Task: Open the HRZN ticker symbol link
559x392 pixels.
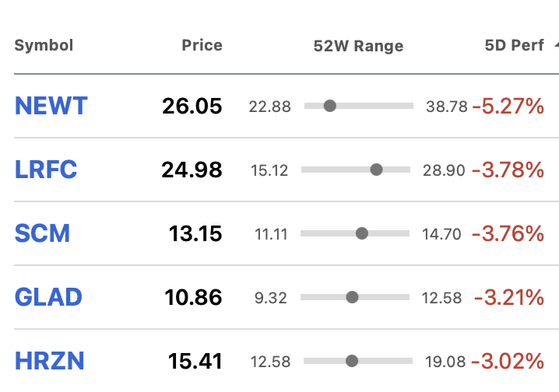Action: coord(49,361)
